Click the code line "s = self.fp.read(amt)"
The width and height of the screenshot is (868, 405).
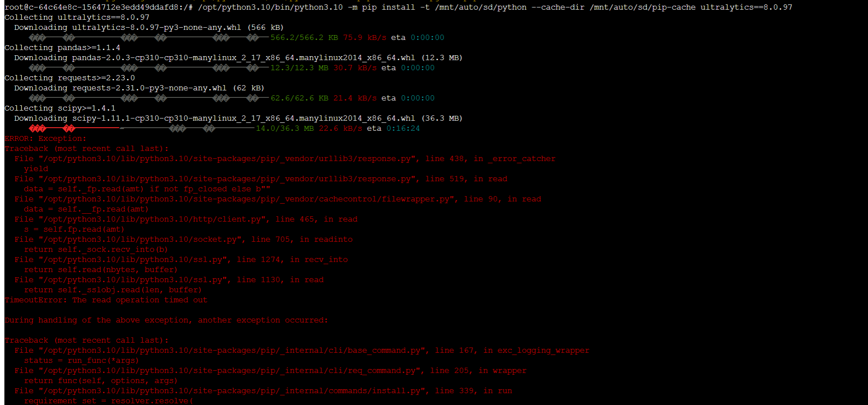point(74,229)
